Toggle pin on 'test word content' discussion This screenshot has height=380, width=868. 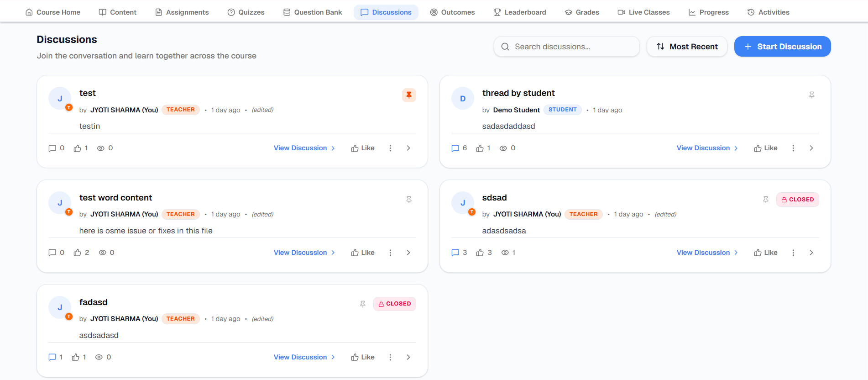pos(409,200)
